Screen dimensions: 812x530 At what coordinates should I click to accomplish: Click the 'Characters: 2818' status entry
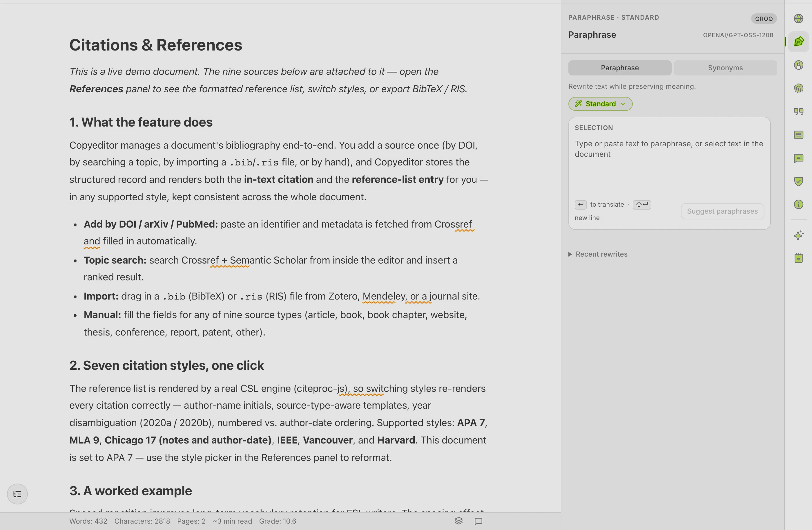pyautogui.click(x=142, y=521)
